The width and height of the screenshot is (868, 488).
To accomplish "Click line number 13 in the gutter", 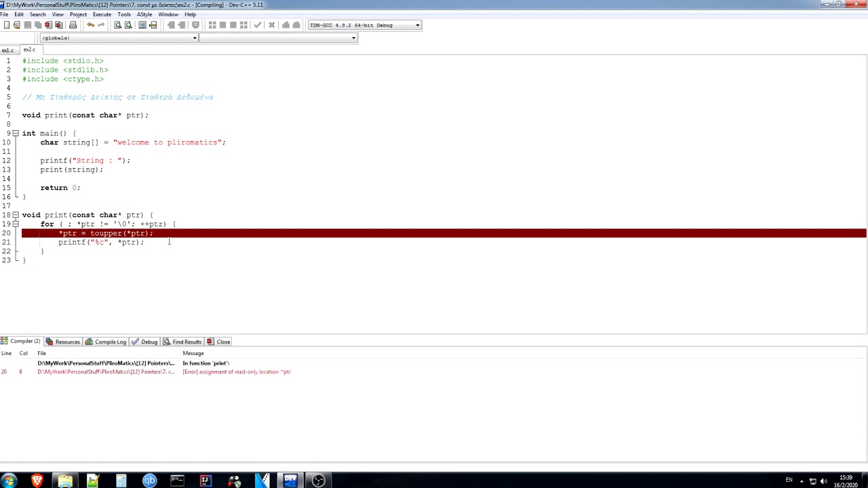I will pos(7,169).
